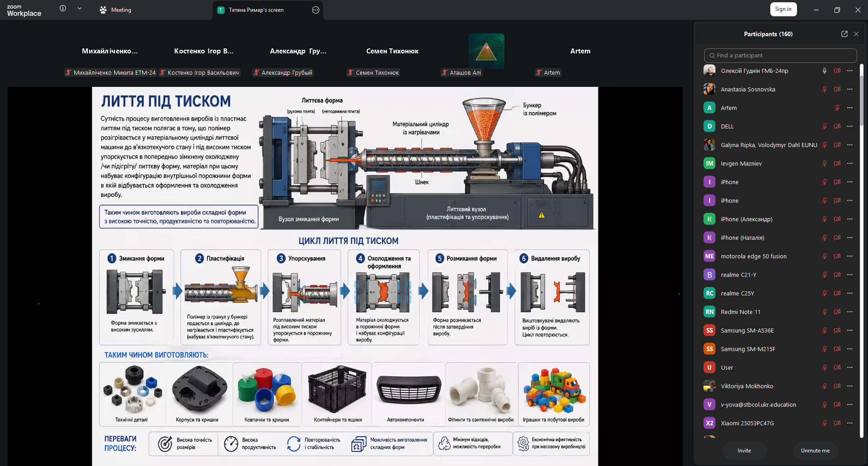Image resolution: width=868 pixels, height=466 pixels.
Task: Open the meeting information icon
Action: tap(63, 9)
